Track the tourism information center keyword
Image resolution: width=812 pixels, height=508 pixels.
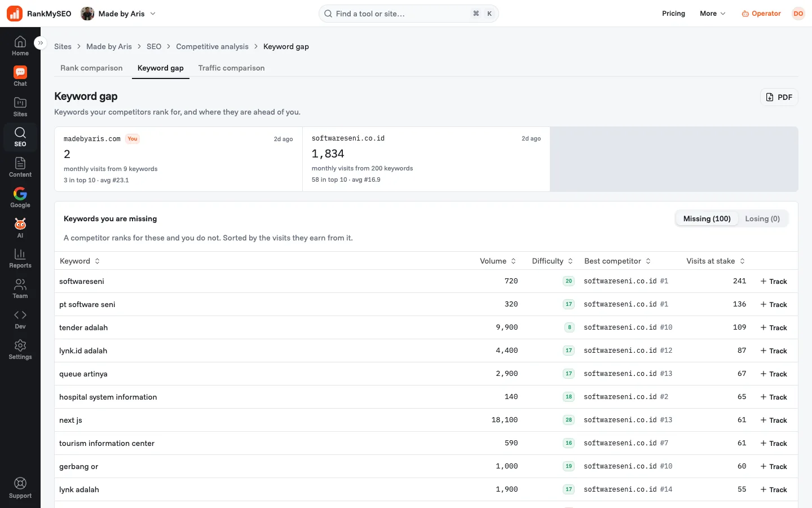pos(774,443)
